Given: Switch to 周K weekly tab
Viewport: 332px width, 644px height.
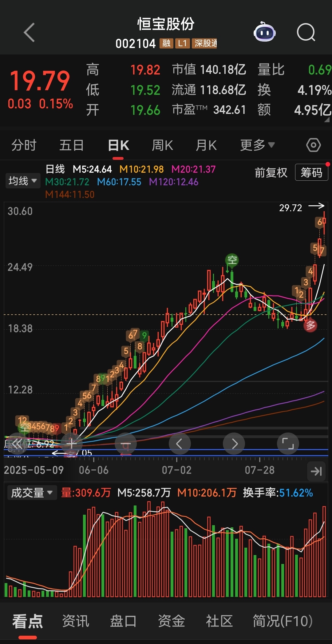Looking at the screenshot, I should (163, 145).
